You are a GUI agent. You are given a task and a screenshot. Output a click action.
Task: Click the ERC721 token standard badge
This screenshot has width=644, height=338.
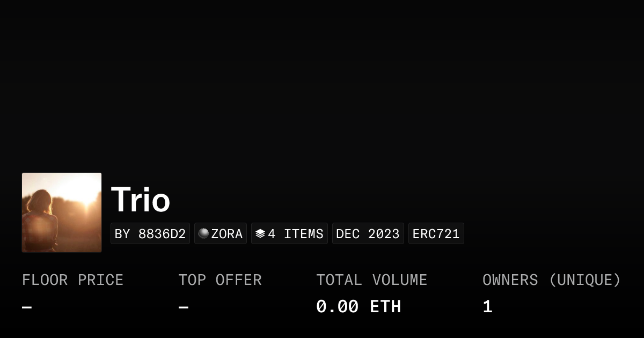coord(436,234)
